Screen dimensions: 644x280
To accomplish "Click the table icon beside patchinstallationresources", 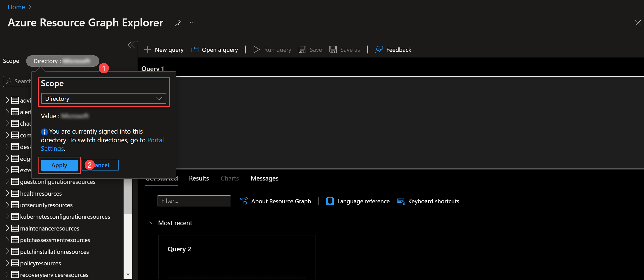I will pyautogui.click(x=15, y=252).
